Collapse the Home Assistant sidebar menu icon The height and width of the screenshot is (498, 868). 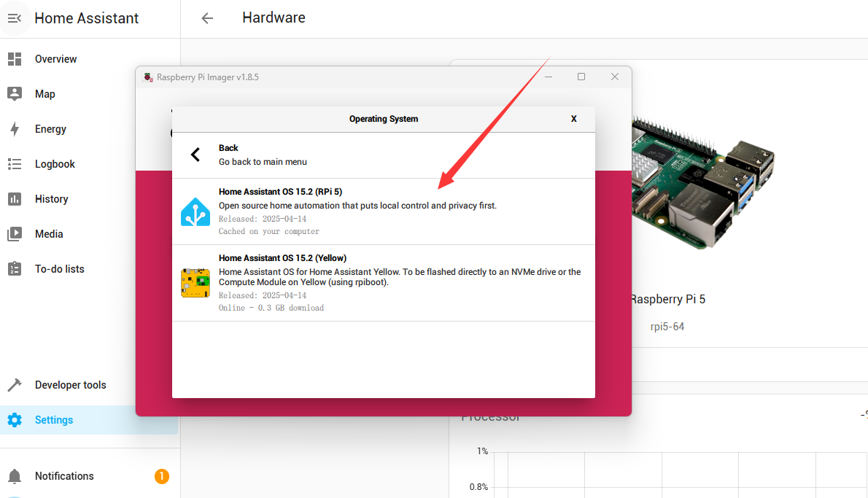click(x=15, y=18)
